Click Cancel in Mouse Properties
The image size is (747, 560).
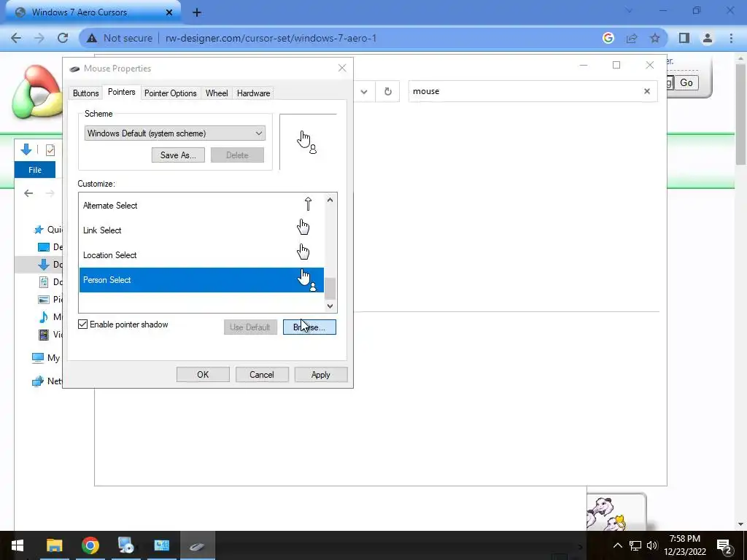(x=262, y=375)
